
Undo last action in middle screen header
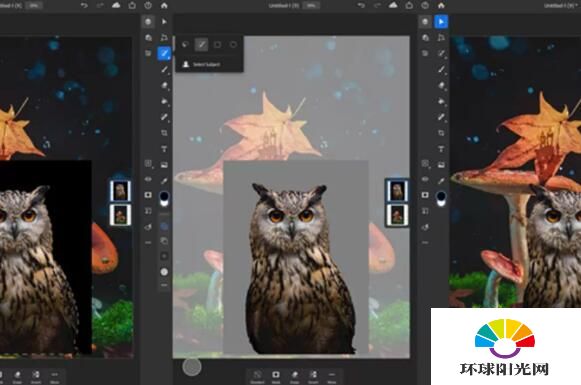coord(361,6)
